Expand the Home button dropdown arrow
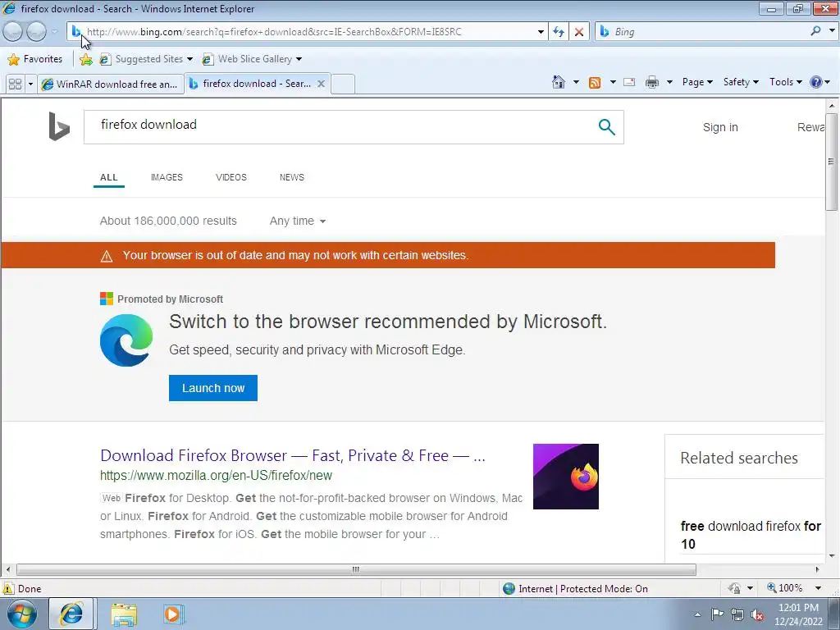 tap(576, 82)
